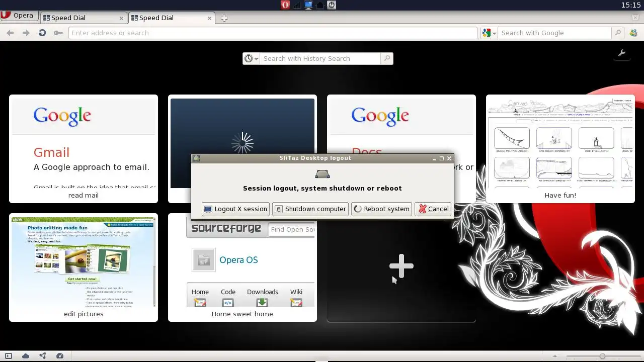Click the Search with History Search field
This screenshot has width=644, height=362.
tap(320, 58)
